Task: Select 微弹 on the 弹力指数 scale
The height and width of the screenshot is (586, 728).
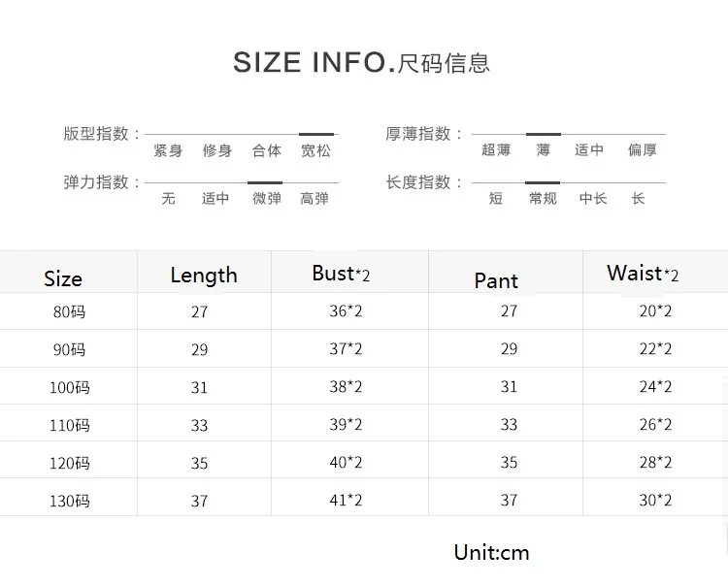Action: click(267, 199)
